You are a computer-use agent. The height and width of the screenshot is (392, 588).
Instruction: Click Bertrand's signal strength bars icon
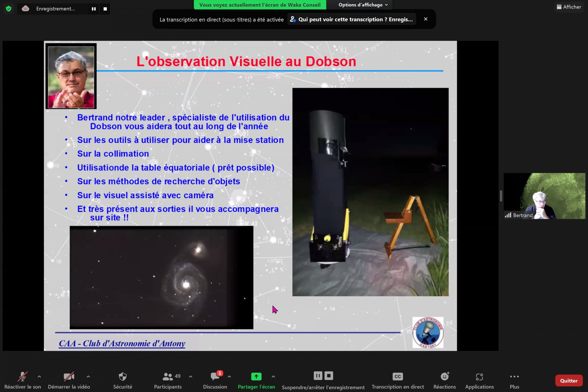(508, 215)
